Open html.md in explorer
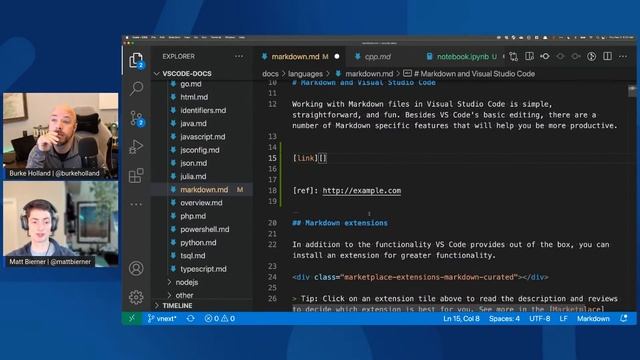 click(x=194, y=97)
